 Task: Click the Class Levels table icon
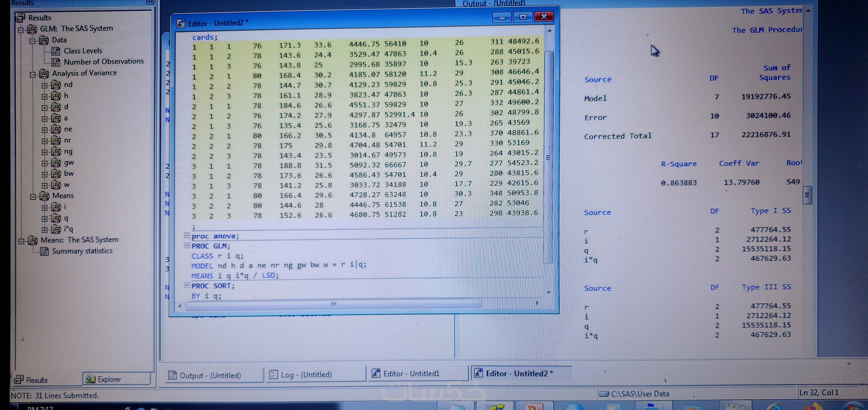(x=56, y=51)
